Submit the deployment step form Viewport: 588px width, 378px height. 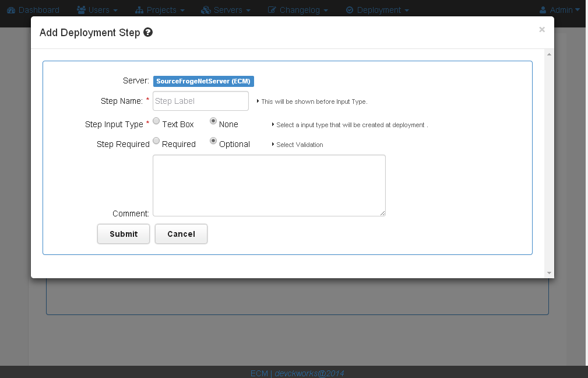point(123,233)
